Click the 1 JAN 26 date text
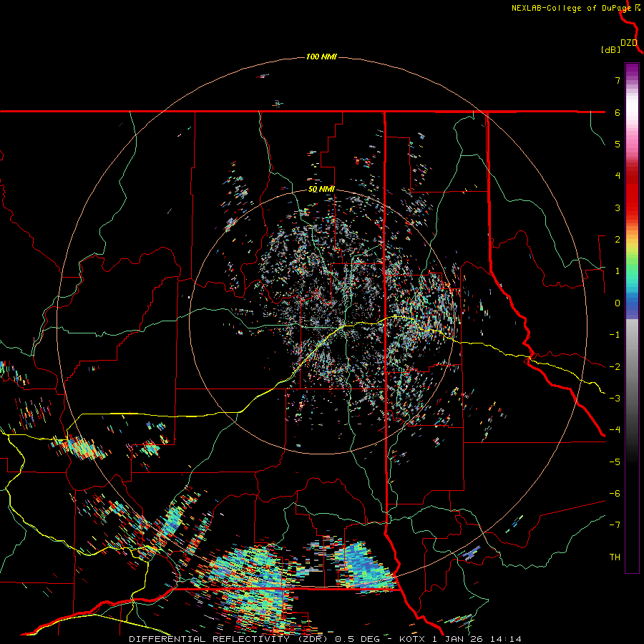 pyautogui.click(x=457, y=639)
